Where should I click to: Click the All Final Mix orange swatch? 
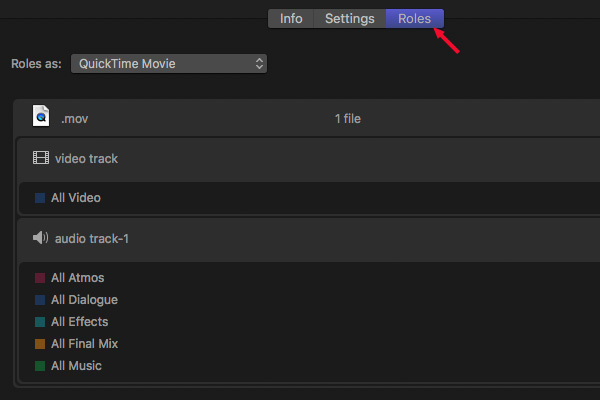click(40, 344)
